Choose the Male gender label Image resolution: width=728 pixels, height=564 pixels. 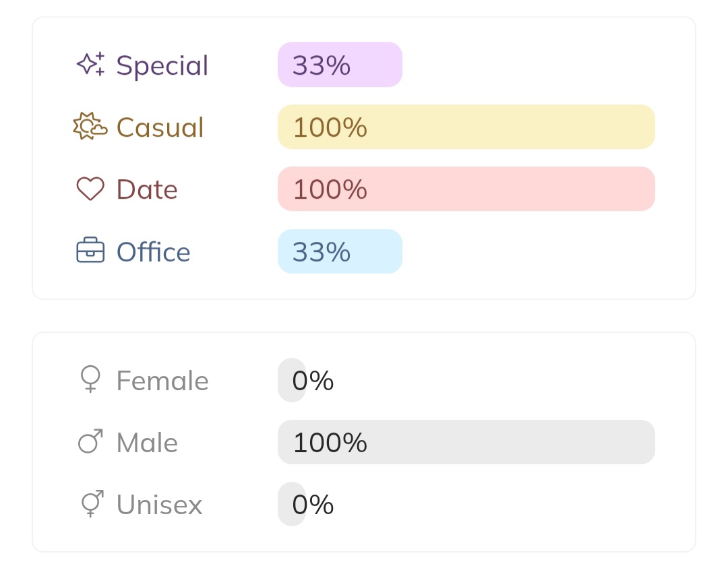pos(147,443)
